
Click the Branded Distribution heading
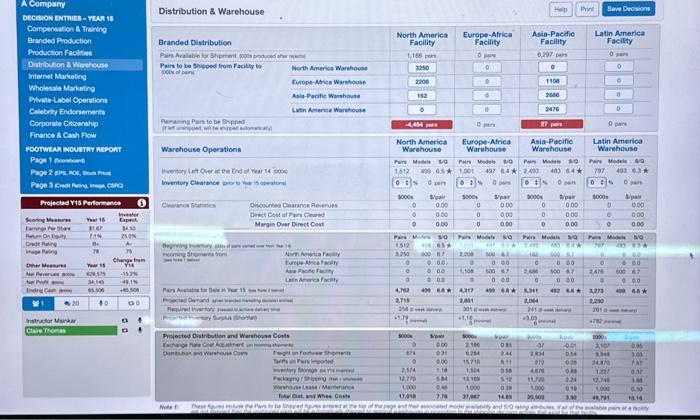(x=195, y=43)
